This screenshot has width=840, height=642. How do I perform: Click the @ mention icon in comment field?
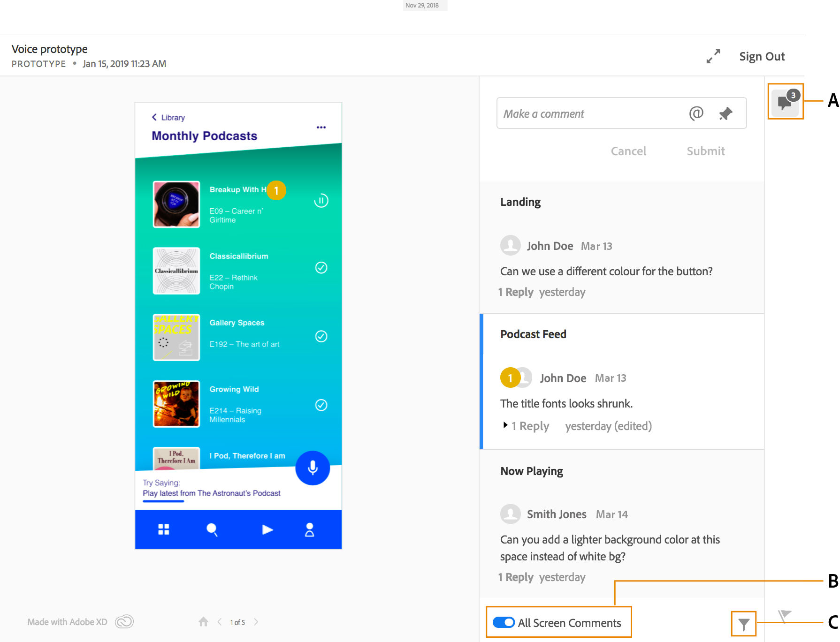(x=696, y=113)
